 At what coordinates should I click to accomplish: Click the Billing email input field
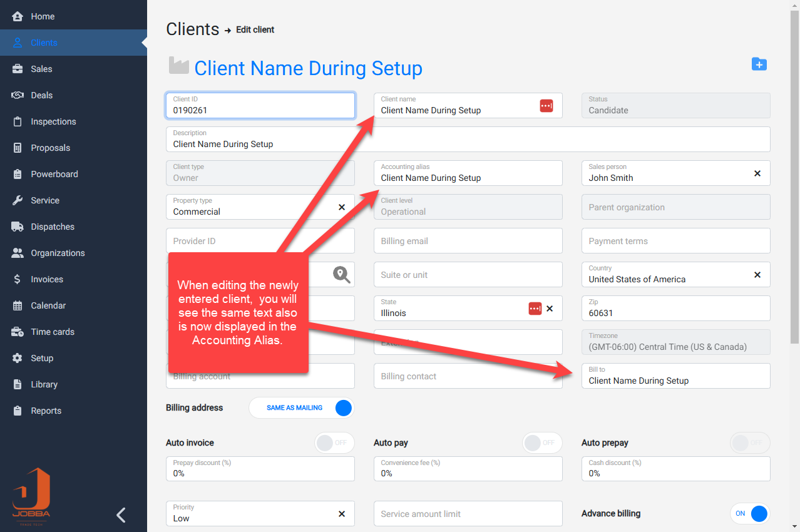pyautogui.click(x=468, y=241)
